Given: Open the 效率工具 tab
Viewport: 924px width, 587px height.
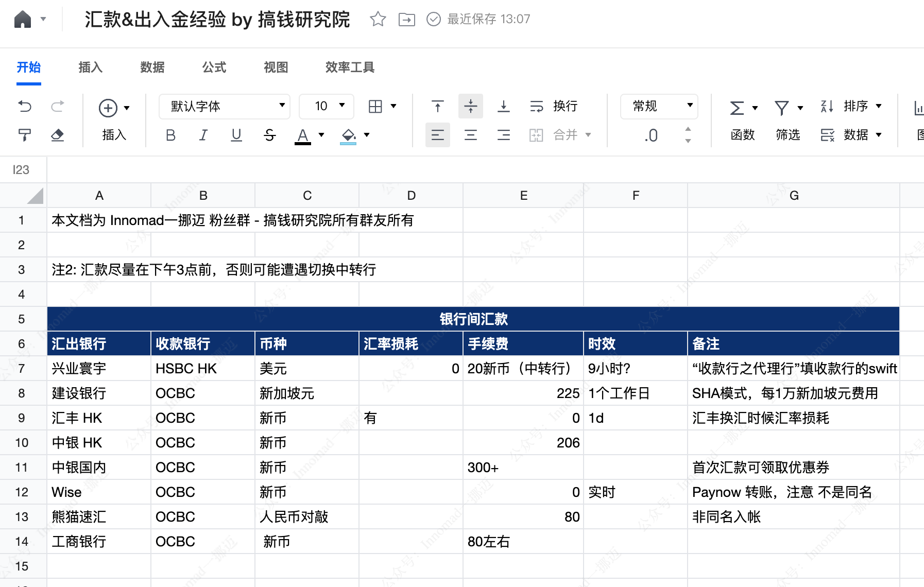Looking at the screenshot, I should tap(350, 67).
